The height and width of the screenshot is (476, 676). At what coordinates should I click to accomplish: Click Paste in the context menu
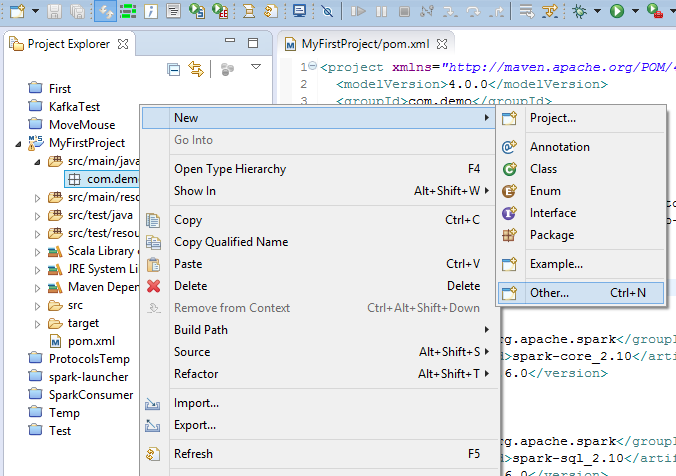coord(319,264)
